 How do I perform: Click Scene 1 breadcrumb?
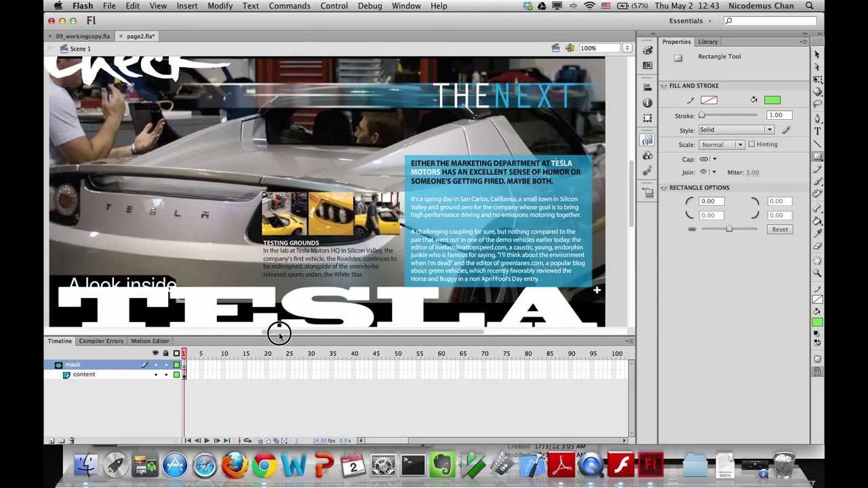click(x=80, y=49)
